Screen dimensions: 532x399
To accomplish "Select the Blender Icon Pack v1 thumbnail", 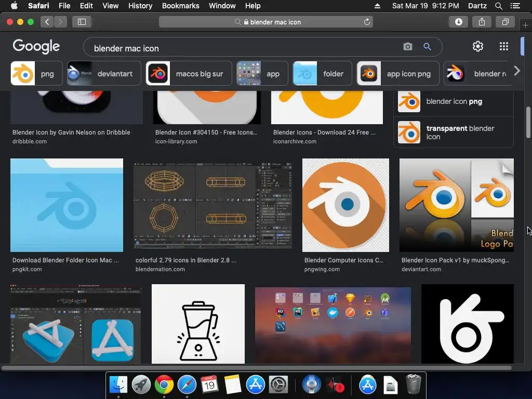I will coord(457,205).
